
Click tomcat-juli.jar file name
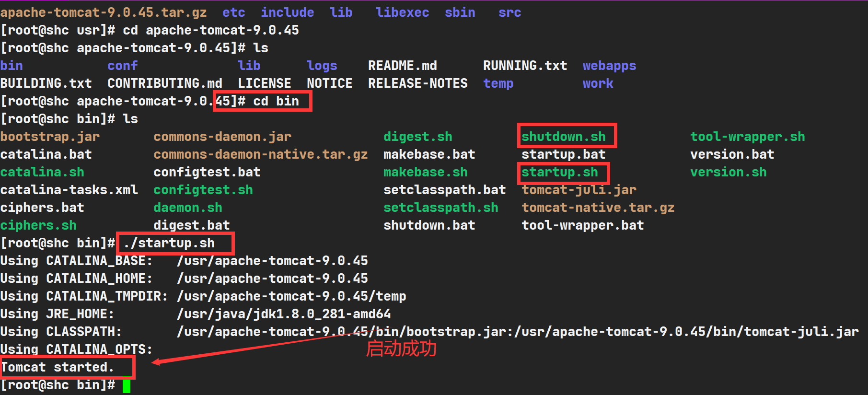coord(579,190)
